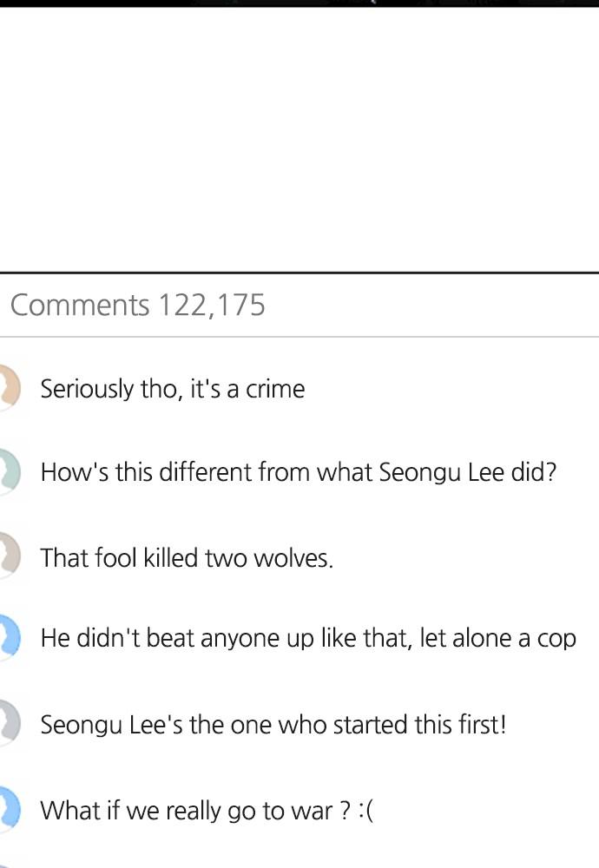This screenshot has width=599, height=868.
Task: Click the sad face emoticon in war comment
Action: 365,811
